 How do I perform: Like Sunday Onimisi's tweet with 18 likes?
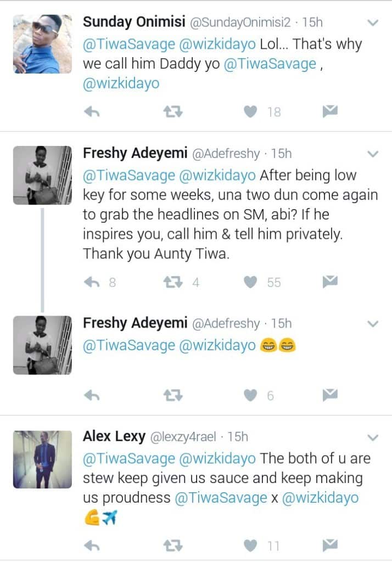(x=251, y=112)
